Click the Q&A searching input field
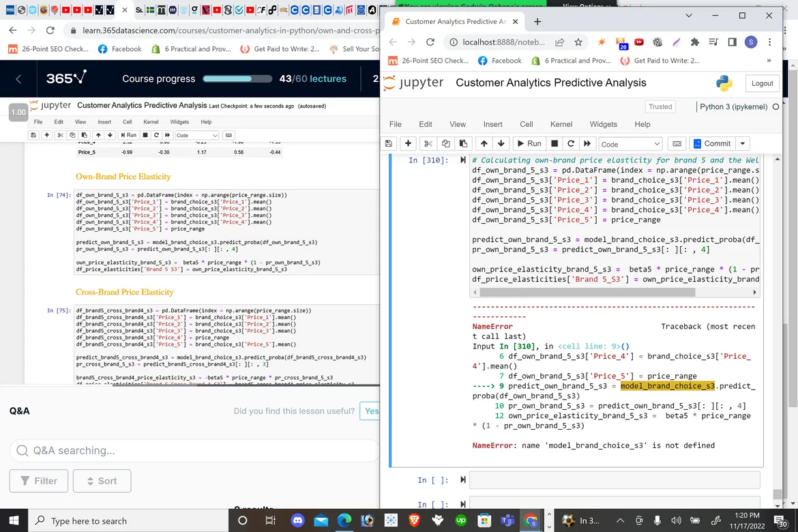Viewport: 798px width, 532px height. (x=191, y=450)
